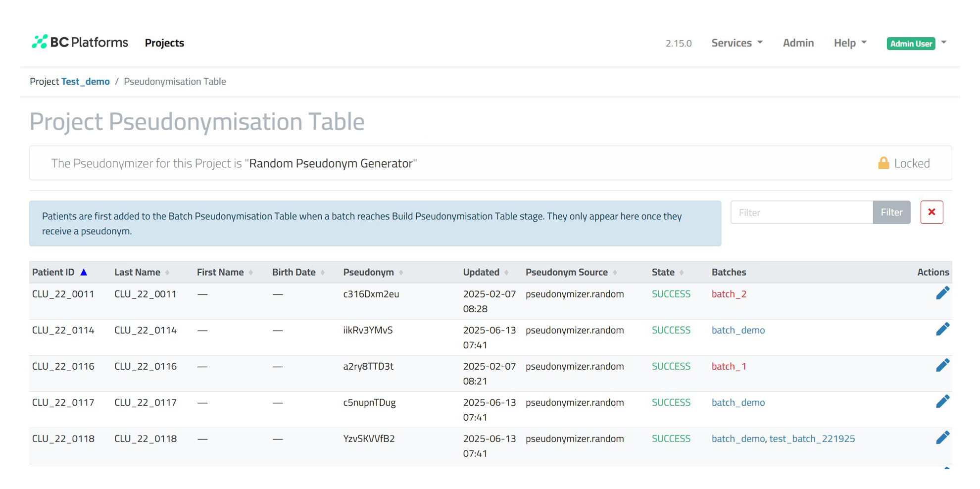The width and height of the screenshot is (980, 489).
Task: Clear filter with red X button
Action: click(931, 212)
